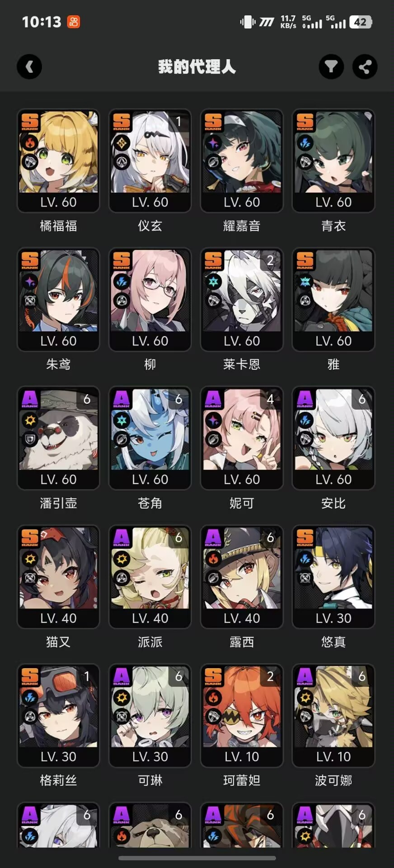Open the 珂蕾妲 level 10 card
Viewport: 394px width, 868px height.
(242, 715)
